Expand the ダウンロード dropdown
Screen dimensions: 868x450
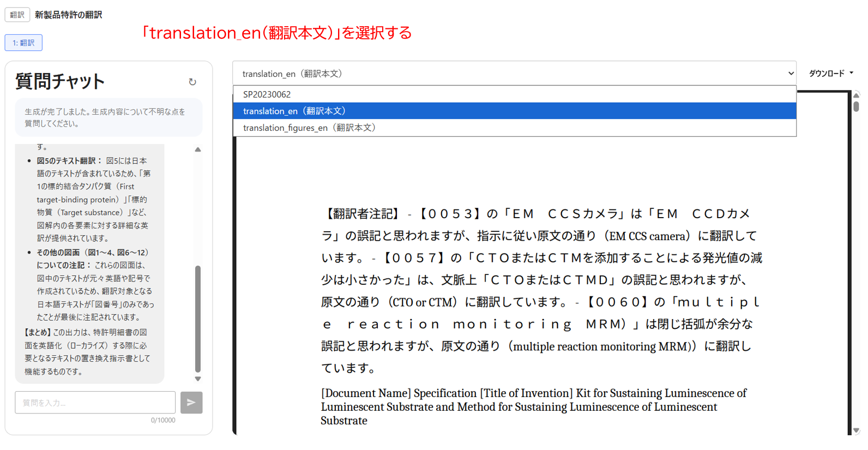coord(831,73)
